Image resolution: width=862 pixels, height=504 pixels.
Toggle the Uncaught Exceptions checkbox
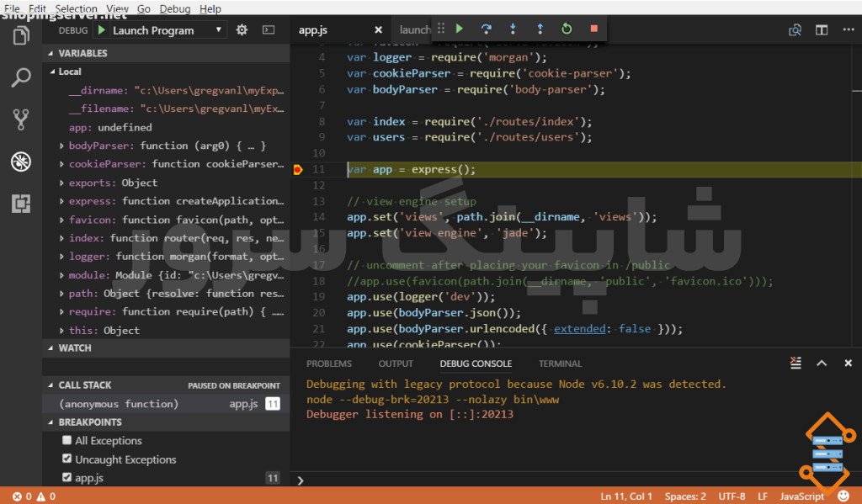[67, 459]
